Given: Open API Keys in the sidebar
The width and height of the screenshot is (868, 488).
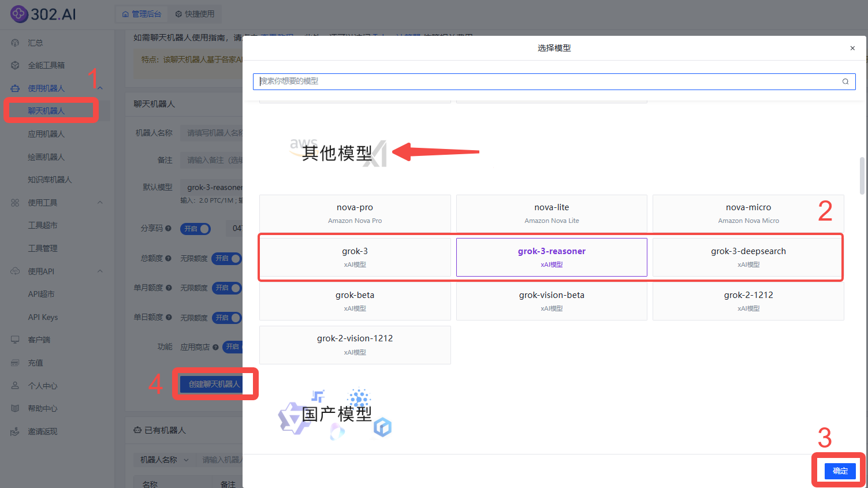Looking at the screenshot, I should pyautogui.click(x=43, y=317).
